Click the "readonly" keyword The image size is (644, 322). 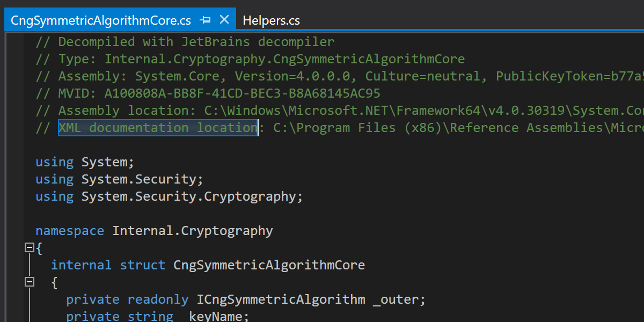(x=158, y=299)
